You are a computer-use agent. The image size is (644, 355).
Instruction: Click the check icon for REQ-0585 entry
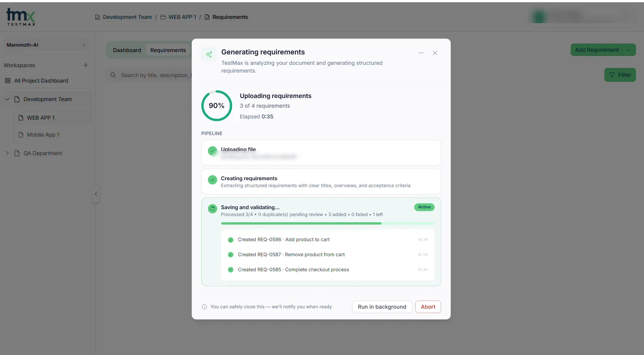pyautogui.click(x=231, y=270)
